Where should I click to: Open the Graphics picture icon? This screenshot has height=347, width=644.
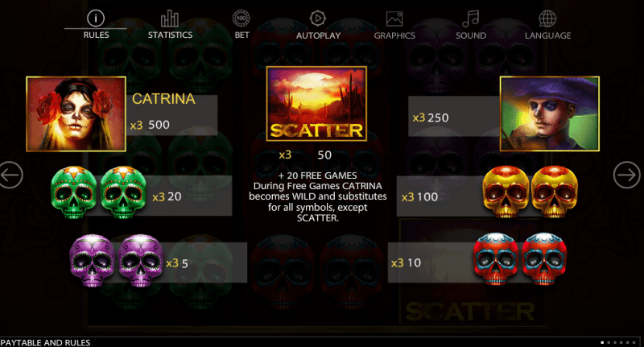point(394,19)
